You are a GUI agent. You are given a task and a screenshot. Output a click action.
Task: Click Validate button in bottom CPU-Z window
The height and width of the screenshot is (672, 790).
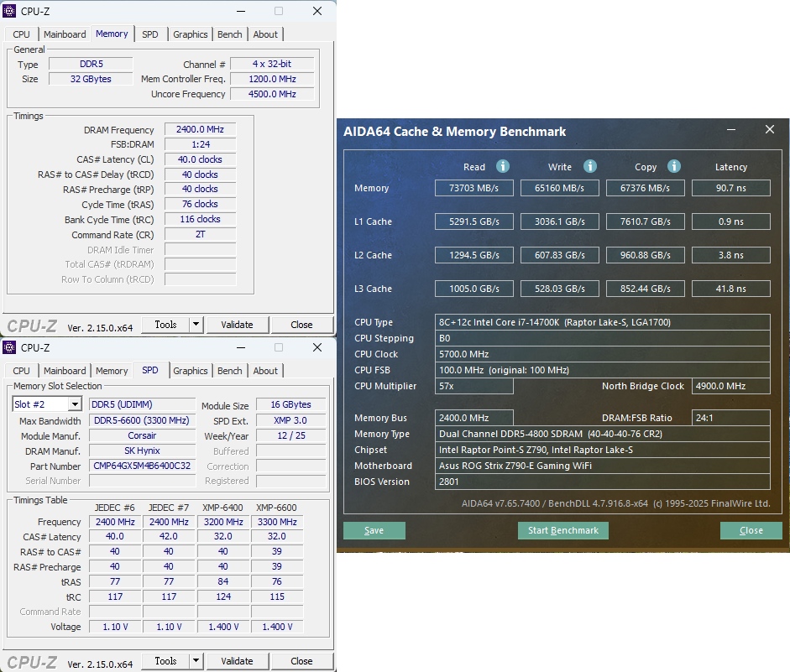[237, 660]
